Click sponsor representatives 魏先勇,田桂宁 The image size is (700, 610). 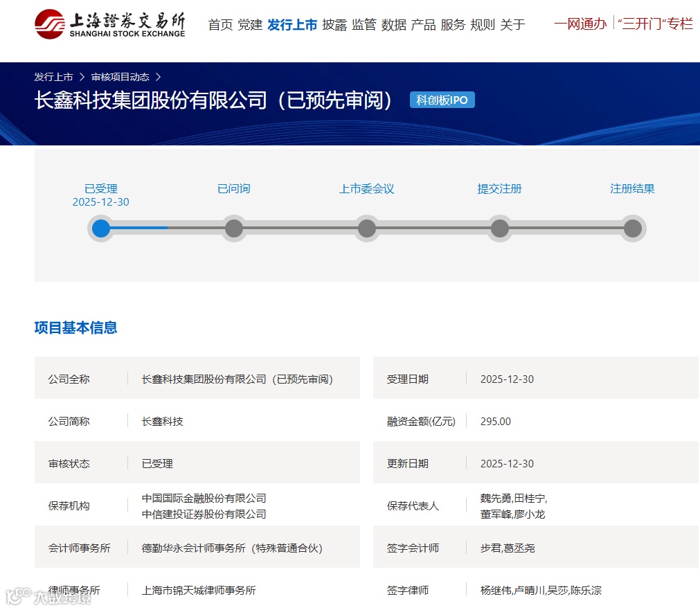[x=514, y=498]
